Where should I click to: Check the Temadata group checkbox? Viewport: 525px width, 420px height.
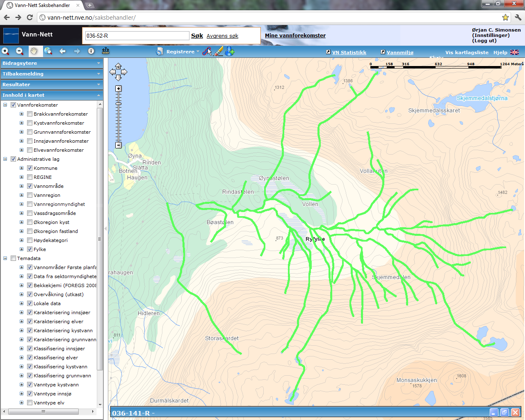[x=13, y=258]
